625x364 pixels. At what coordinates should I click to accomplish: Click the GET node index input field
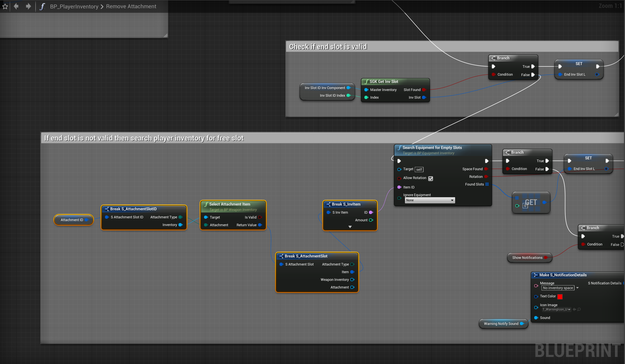[x=525, y=206]
